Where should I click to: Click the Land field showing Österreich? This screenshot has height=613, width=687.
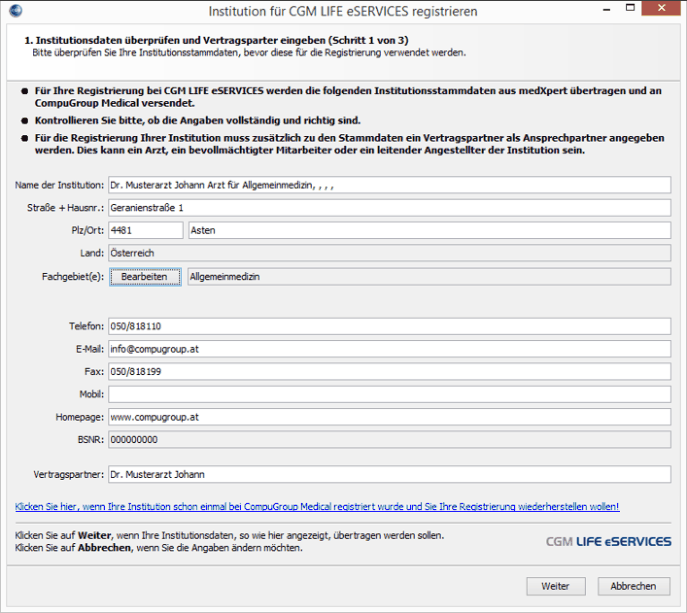pyautogui.click(x=390, y=253)
